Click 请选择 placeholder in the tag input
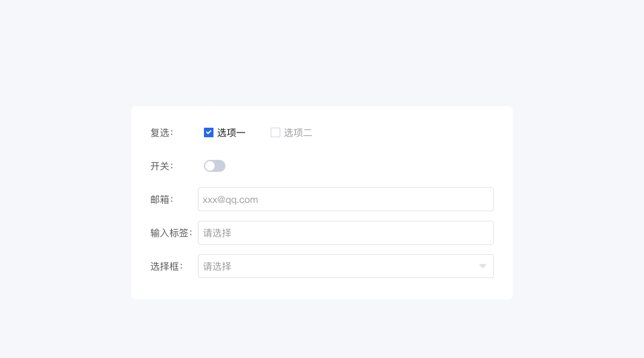 click(x=217, y=233)
